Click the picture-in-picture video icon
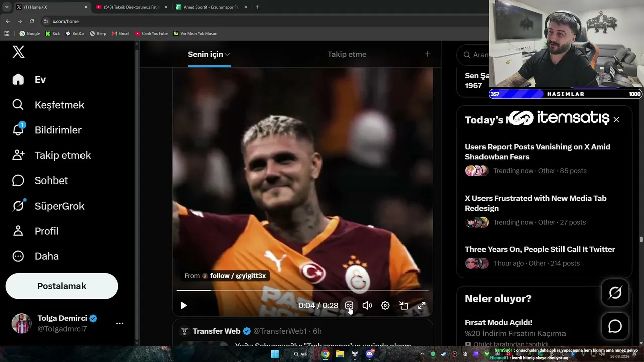Image resolution: width=644 pixels, height=362 pixels. pyautogui.click(x=404, y=305)
